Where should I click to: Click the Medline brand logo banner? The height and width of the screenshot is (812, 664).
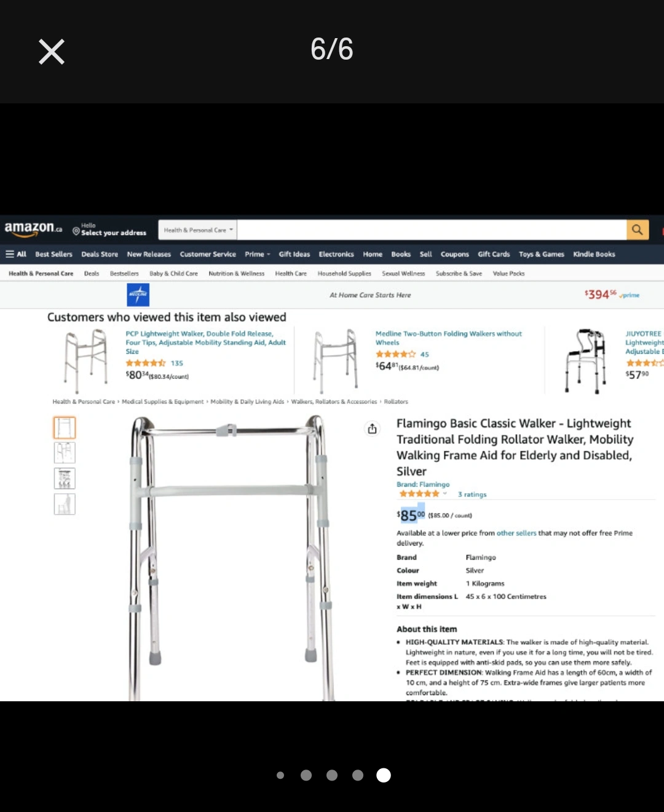coord(138,295)
